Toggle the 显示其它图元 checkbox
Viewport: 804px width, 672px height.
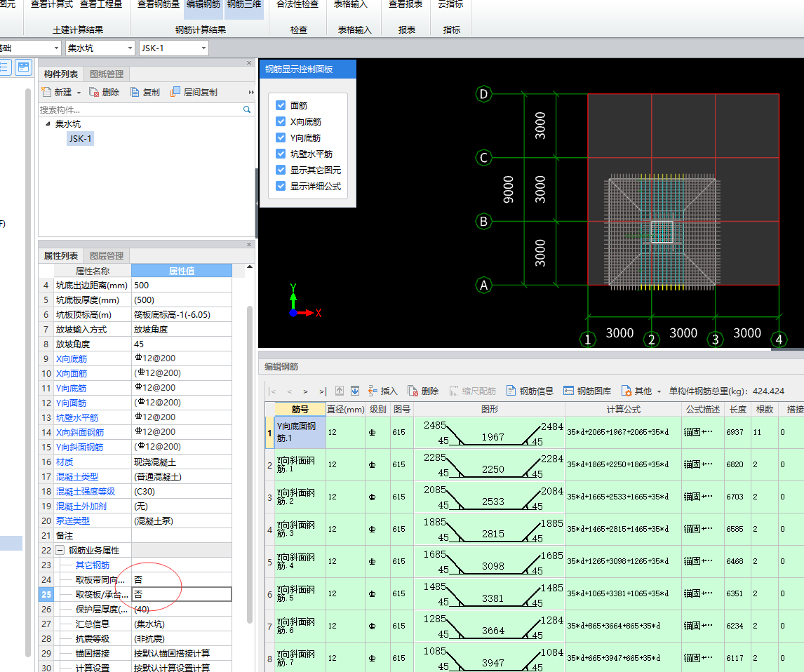[x=281, y=170]
